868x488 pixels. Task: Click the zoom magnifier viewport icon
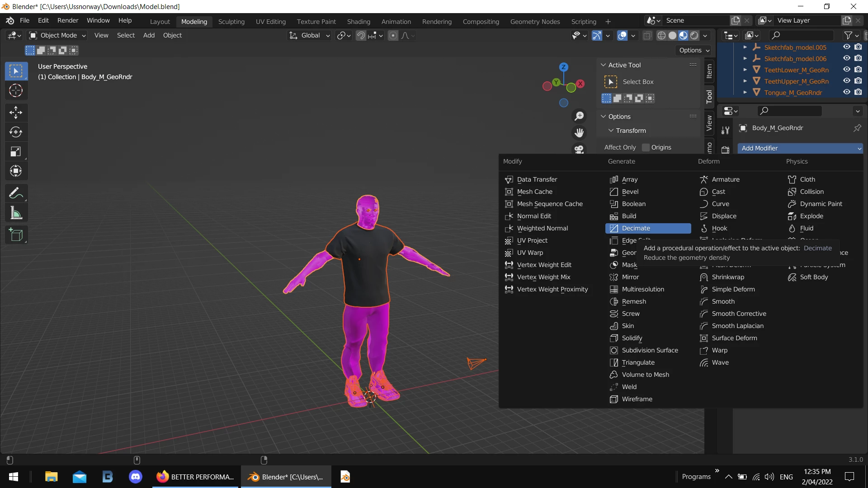[579, 116]
